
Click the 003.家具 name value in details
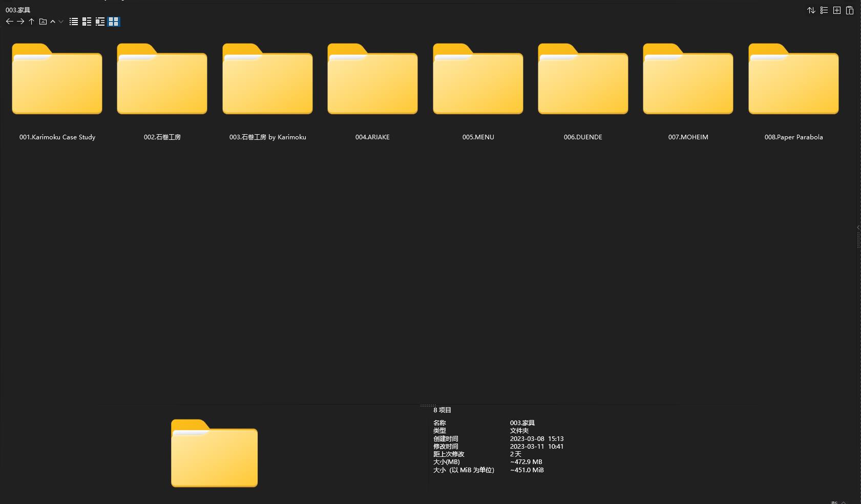click(522, 423)
